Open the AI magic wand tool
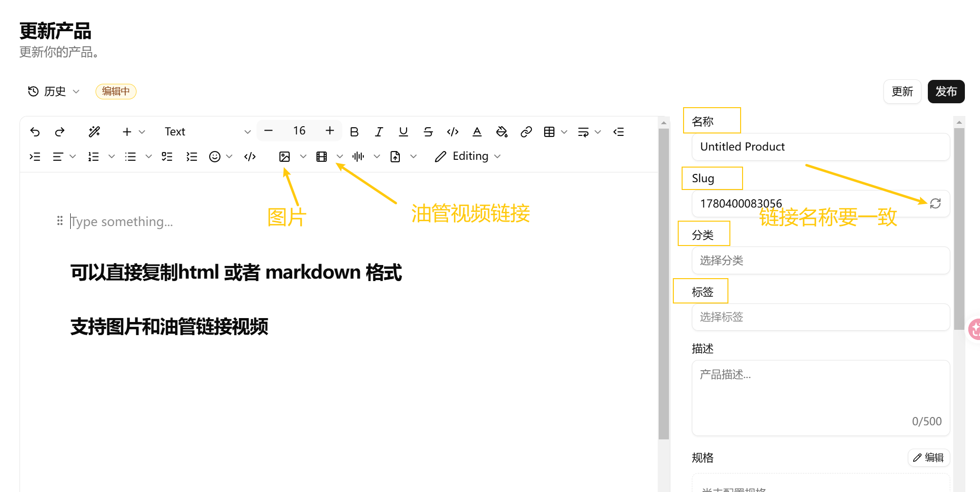Image resolution: width=980 pixels, height=492 pixels. [94, 132]
